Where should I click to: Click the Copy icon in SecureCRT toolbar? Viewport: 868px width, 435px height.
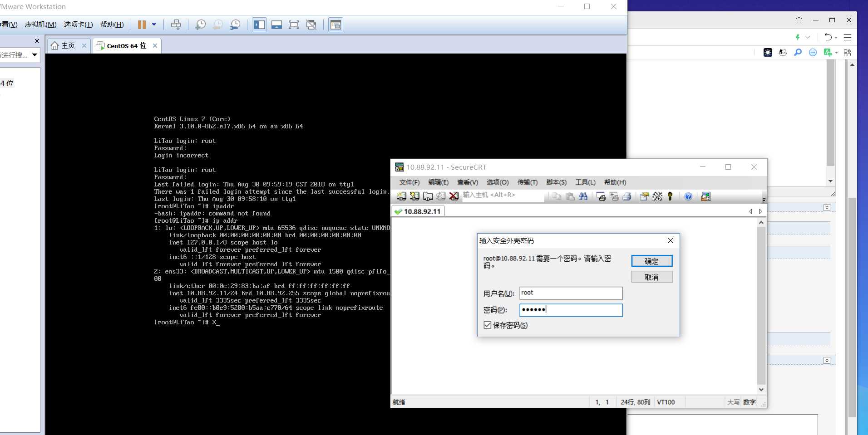[x=557, y=196]
